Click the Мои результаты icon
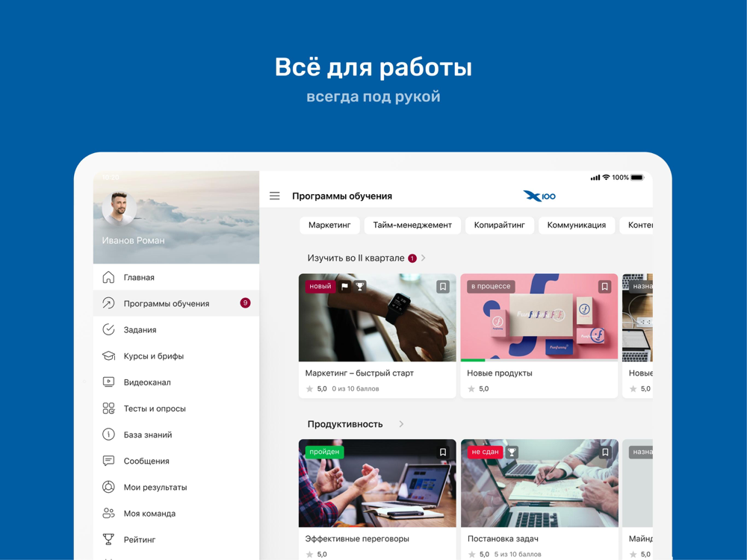Image resolution: width=747 pixels, height=560 pixels. [108, 487]
